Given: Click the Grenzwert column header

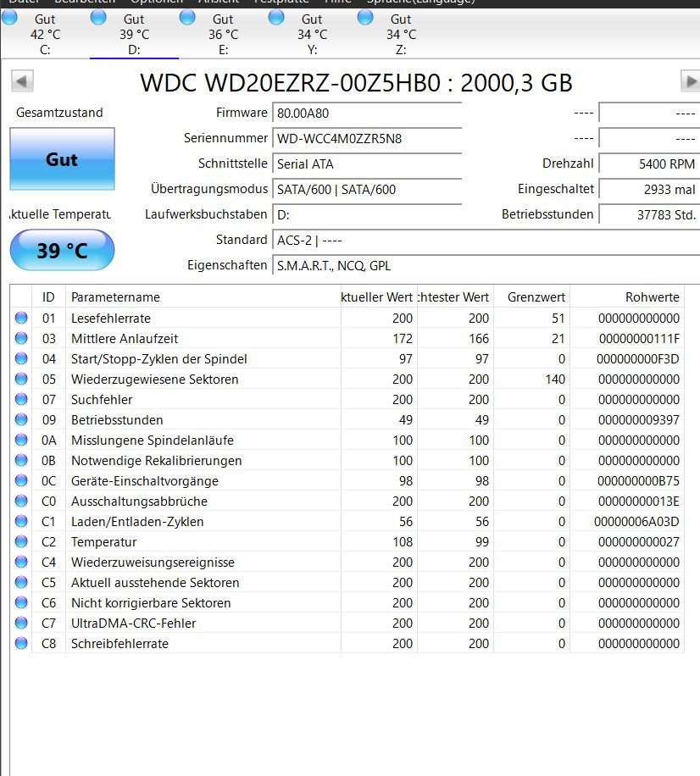Looking at the screenshot, I should [531, 297].
